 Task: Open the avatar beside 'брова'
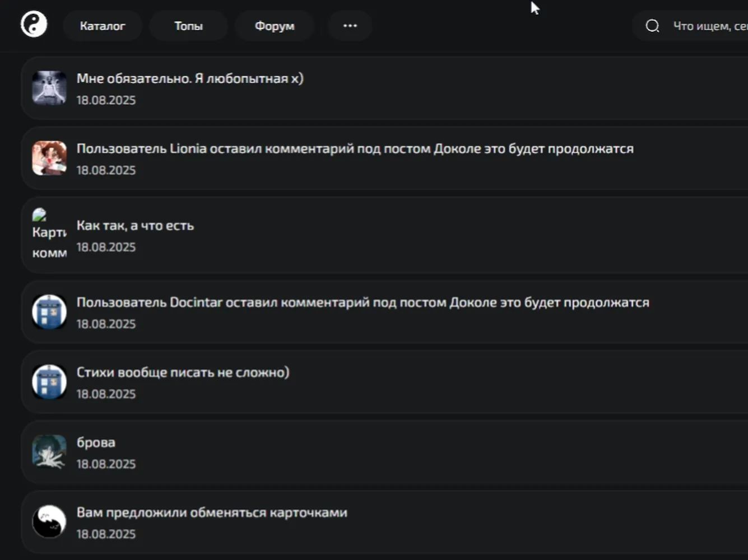pyautogui.click(x=49, y=452)
